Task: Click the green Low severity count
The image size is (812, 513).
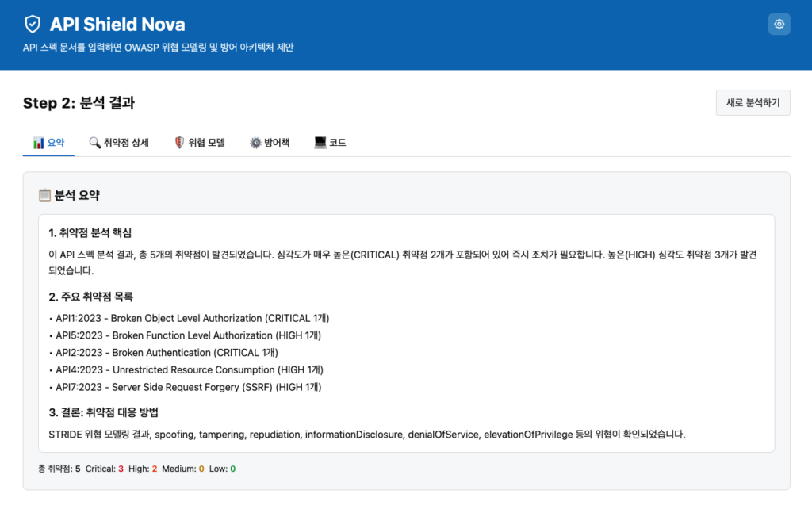Action: [232, 469]
